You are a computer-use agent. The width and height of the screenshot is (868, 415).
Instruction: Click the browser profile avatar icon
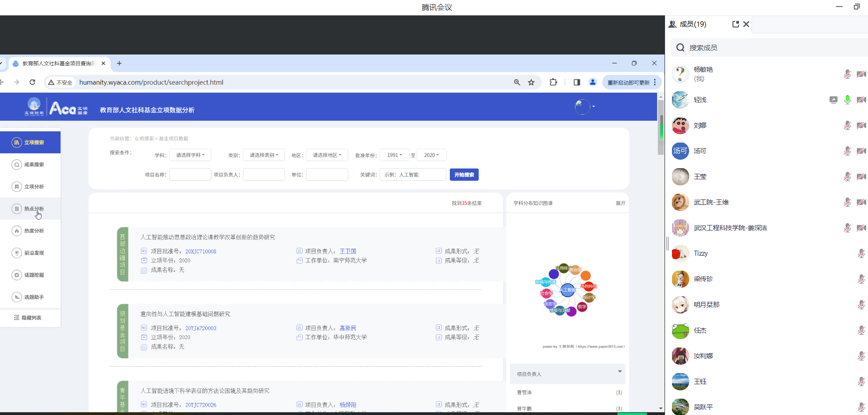click(593, 82)
